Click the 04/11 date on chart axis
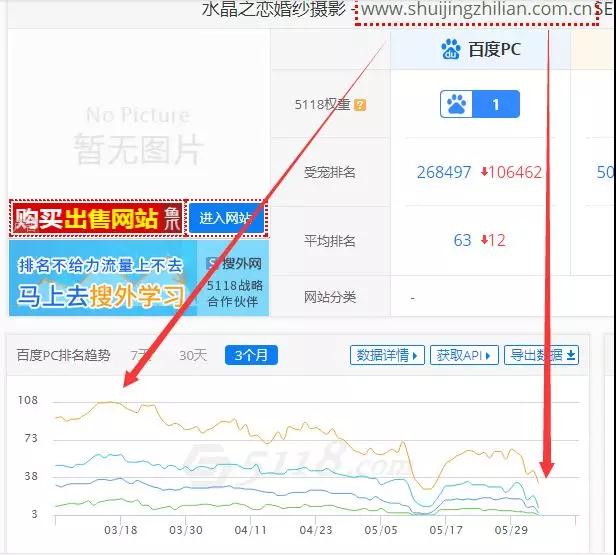Image resolution: width=616 pixels, height=555 pixels. (x=251, y=530)
